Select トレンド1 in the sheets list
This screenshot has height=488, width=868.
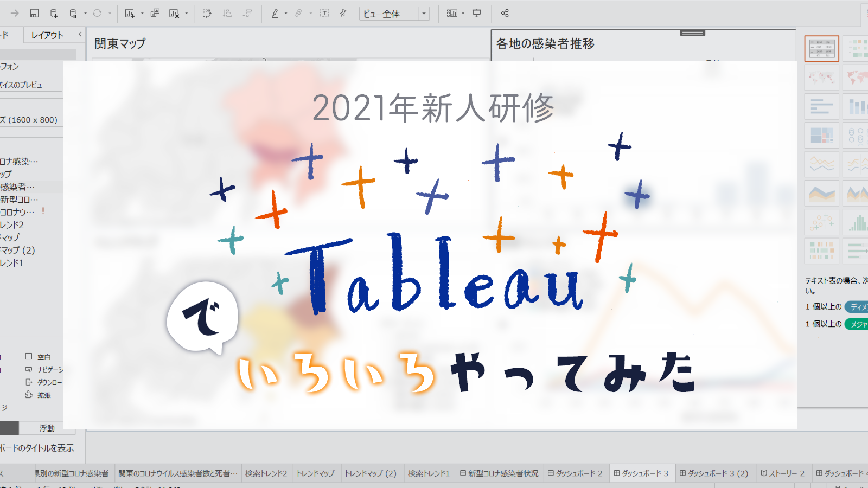click(x=12, y=263)
